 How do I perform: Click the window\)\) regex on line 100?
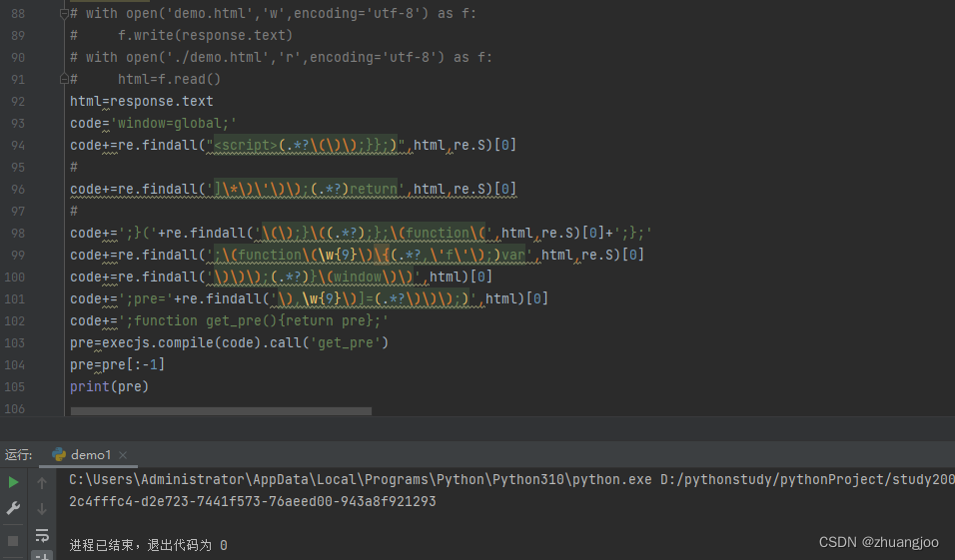coord(314,277)
